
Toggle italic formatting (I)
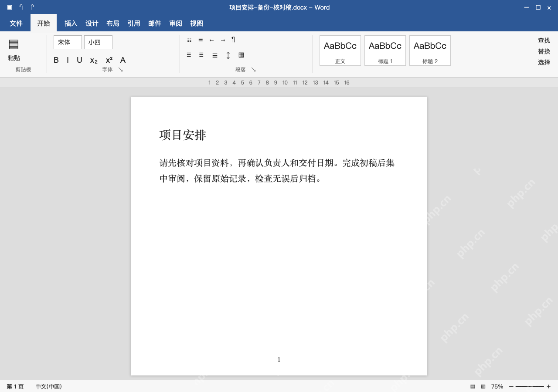pos(68,60)
